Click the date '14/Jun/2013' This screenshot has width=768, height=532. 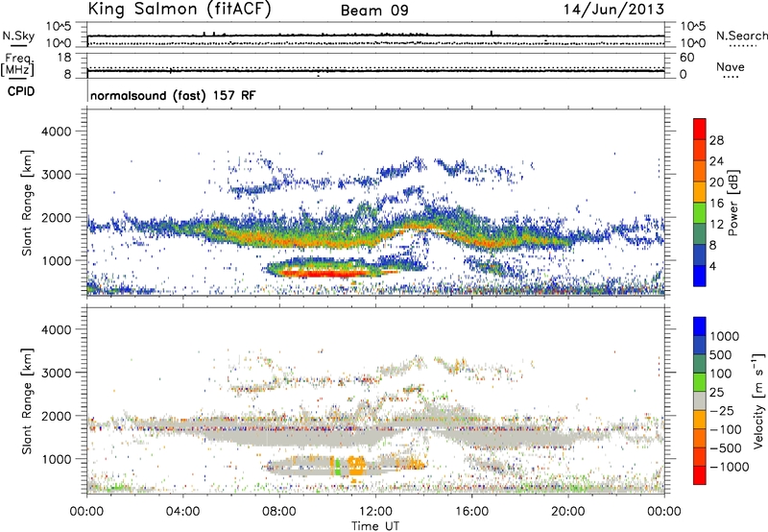[x=613, y=10]
